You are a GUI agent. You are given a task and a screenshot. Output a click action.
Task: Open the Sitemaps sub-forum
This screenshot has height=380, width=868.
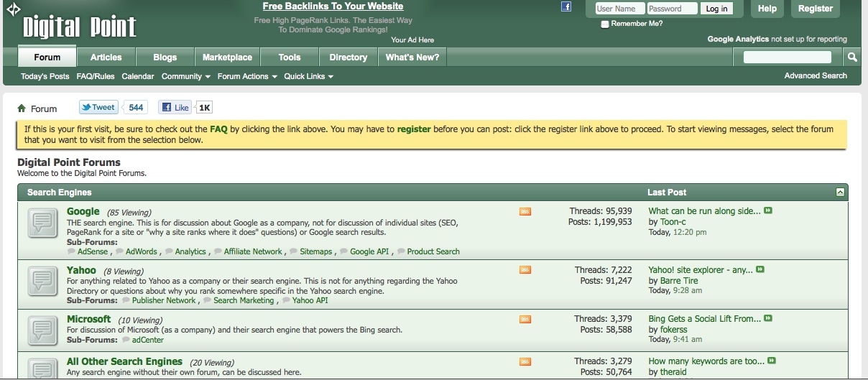[316, 251]
